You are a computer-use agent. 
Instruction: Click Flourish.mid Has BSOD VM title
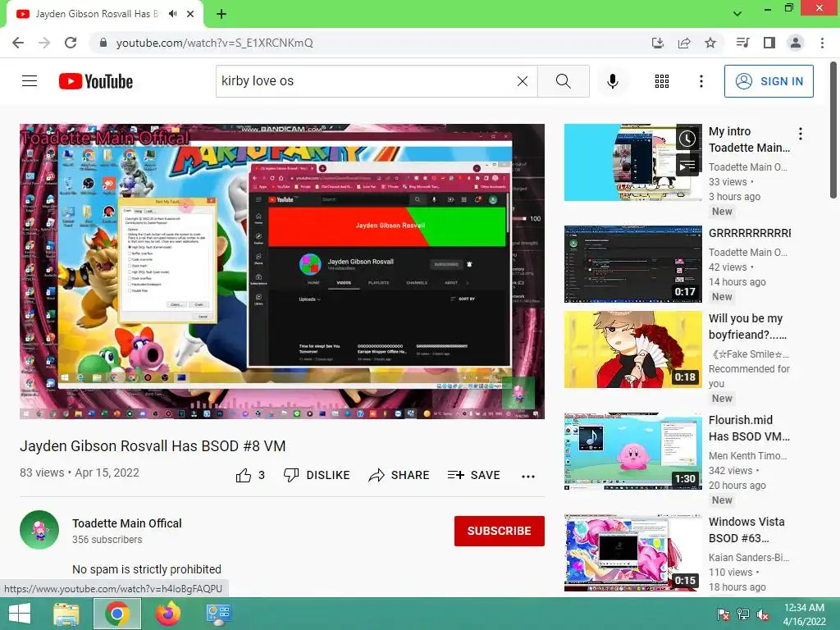point(749,428)
